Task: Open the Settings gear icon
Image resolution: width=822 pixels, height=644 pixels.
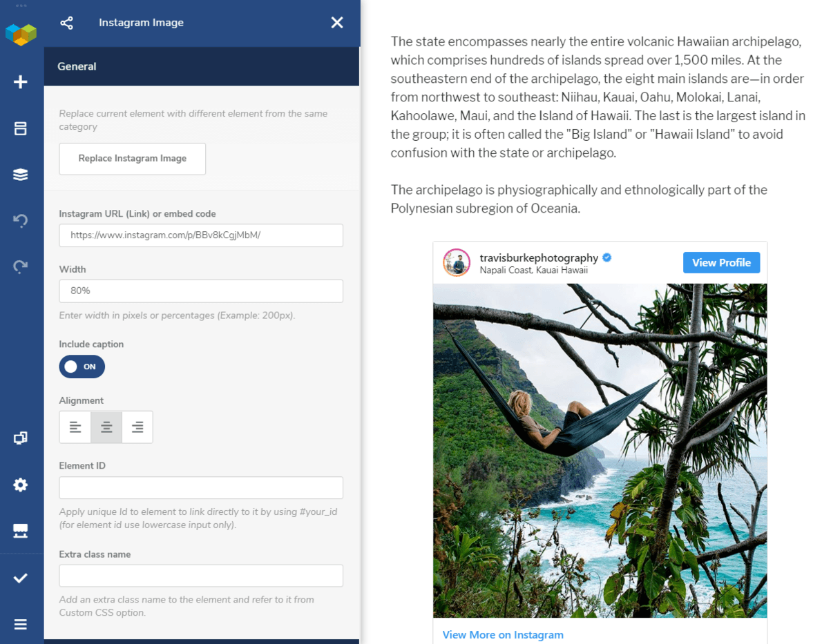Action: (21, 485)
